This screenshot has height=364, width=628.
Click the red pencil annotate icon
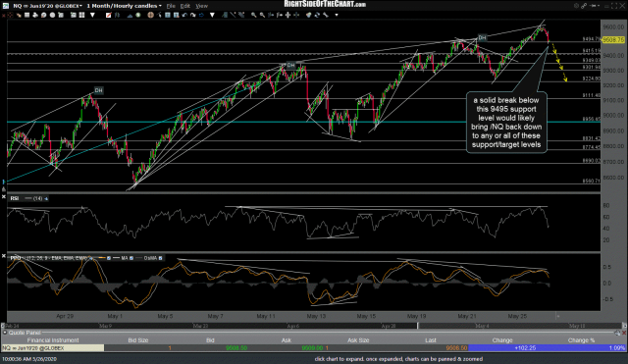click(108, 15)
